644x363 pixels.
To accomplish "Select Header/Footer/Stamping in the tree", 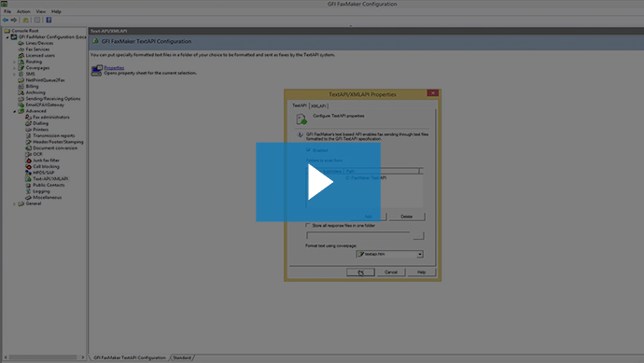I will (58, 142).
